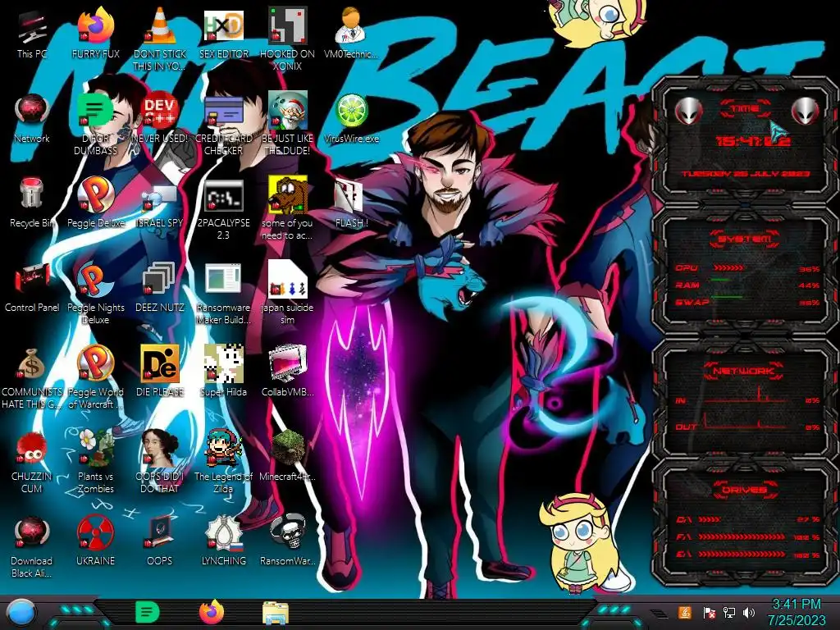Screen dimensions: 840x630
Task: Open the BE JUST LIKE THE DUDE! icon
Action: 288,124
